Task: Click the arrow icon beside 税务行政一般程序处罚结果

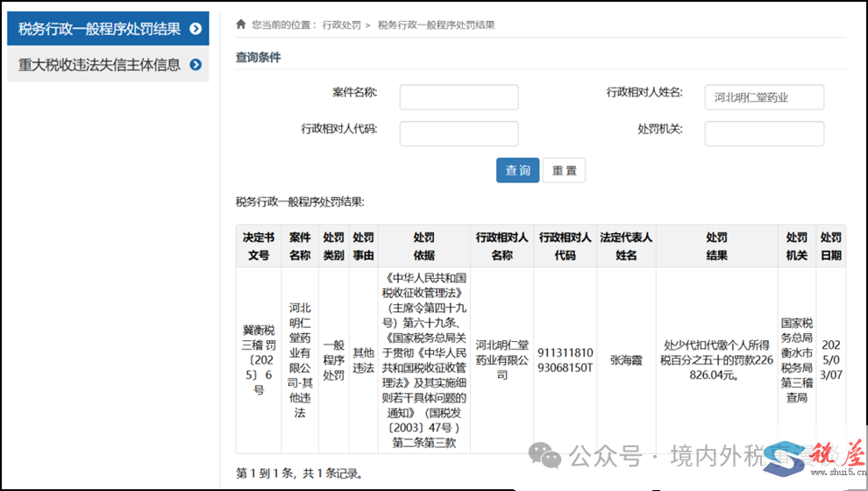Action: (x=196, y=29)
